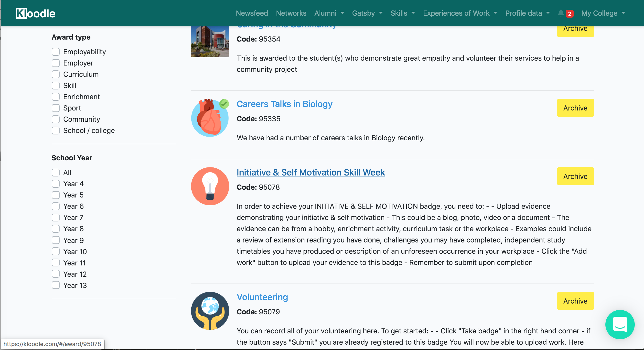Open Experiences of Work dropdown
Screen dimensions: 644x350
click(x=460, y=13)
